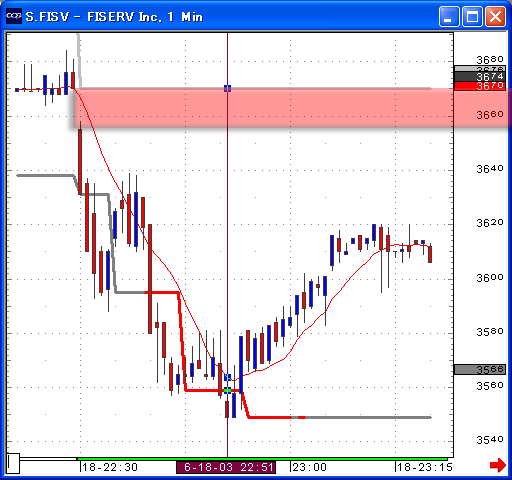The width and height of the screenshot is (512, 480).
Task: Click the upper blue square near the low
Action: pos(228,377)
